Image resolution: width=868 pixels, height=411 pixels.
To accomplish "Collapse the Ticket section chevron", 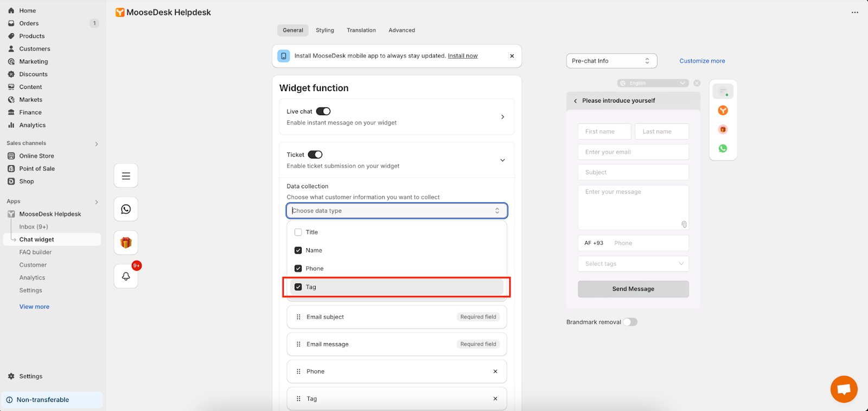I will [503, 160].
